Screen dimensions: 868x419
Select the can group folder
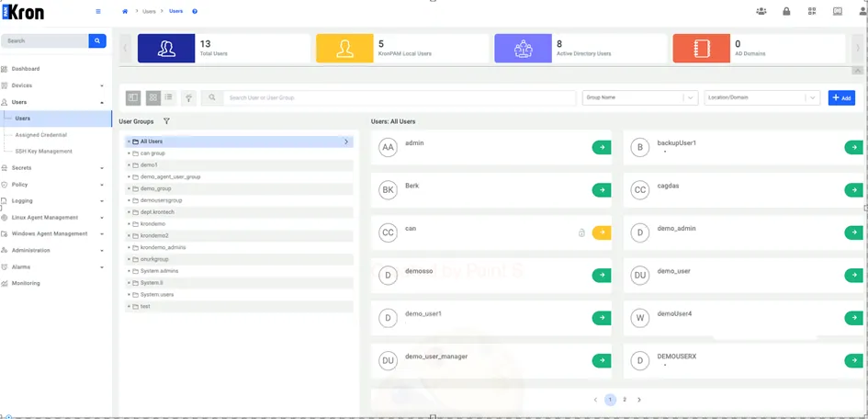pyautogui.click(x=239, y=153)
